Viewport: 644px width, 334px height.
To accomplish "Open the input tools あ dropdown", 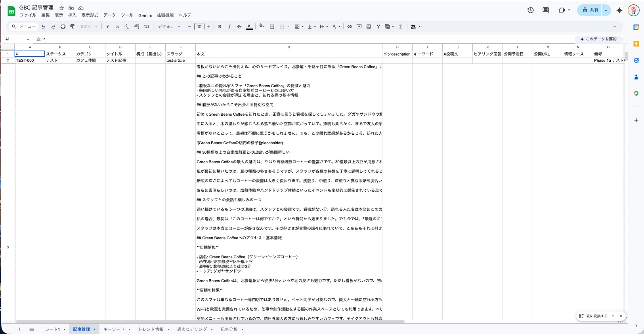I will coord(416,27).
